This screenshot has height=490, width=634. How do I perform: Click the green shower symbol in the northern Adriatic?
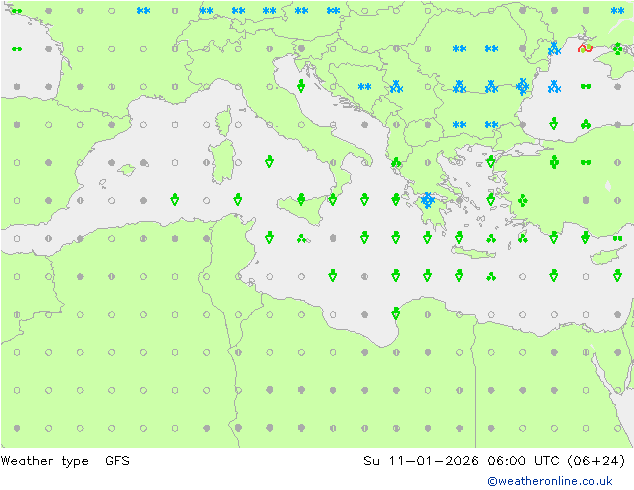click(301, 86)
